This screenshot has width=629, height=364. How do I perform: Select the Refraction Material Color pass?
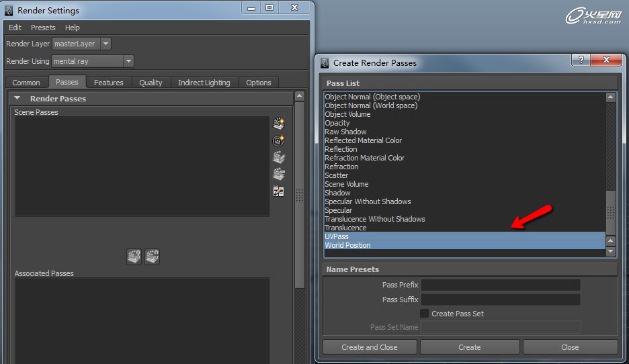464,158
